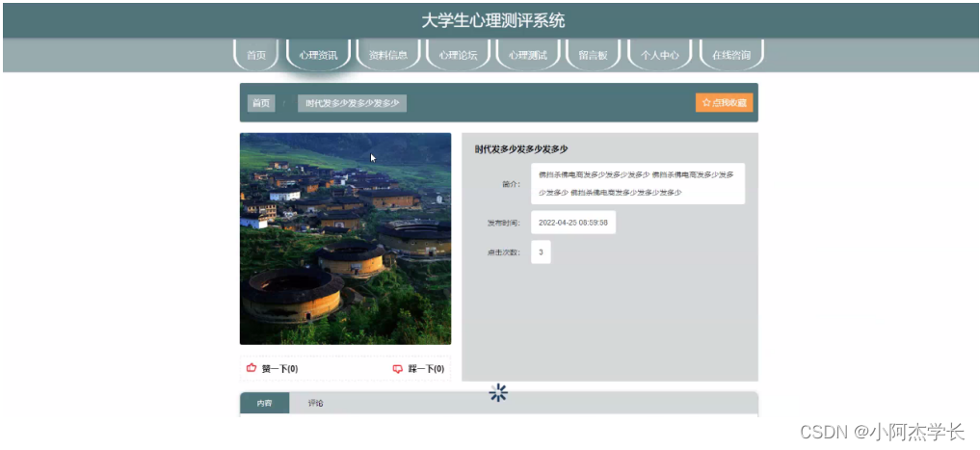This screenshot has width=980, height=450.
Task: Click the article title 时代发多少发多少发多少 in details panel
Action: click(521, 148)
